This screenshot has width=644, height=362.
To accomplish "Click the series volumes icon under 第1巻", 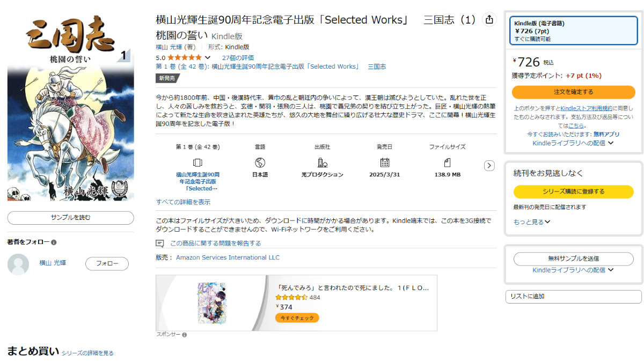I will (x=197, y=162).
